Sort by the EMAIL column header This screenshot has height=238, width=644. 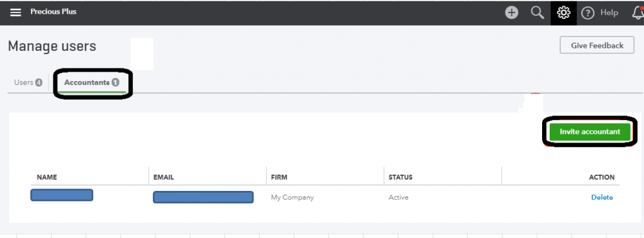click(x=164, y=177)
